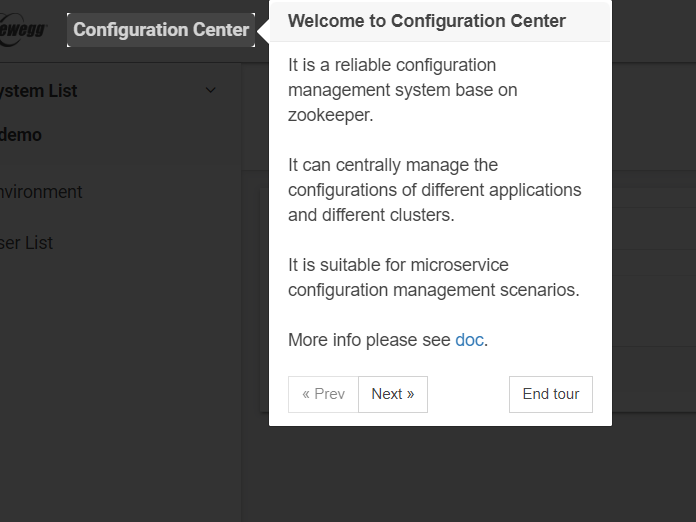This screenshot has width=696, height=522.
Task: Select the demo system in sidebar
Action: 22,135
